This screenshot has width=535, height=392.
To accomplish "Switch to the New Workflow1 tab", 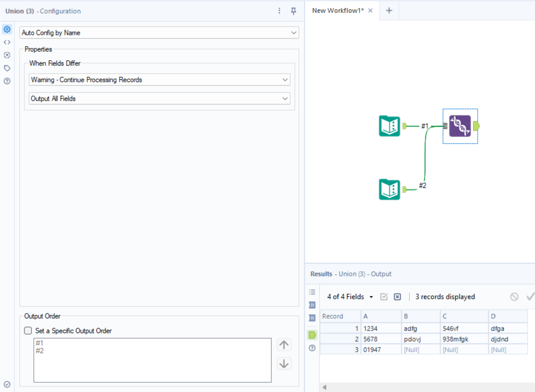I will (338, 10).
